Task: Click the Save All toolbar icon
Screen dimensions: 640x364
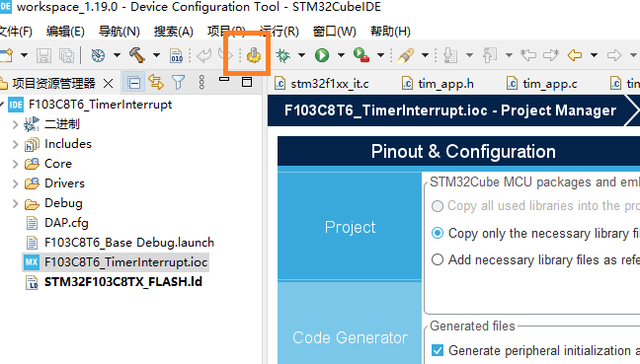Action: click(x=66, y=55)
